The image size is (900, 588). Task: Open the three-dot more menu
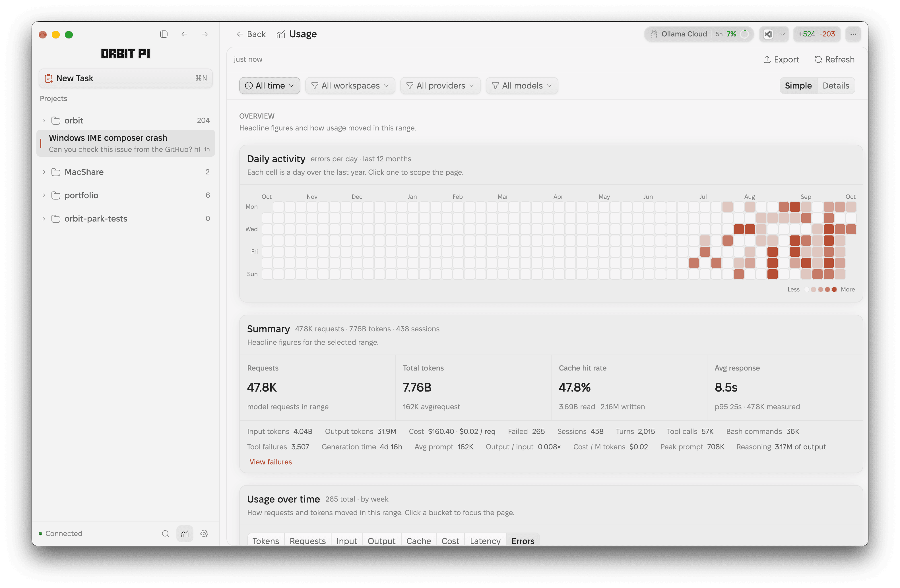point(853,34)
